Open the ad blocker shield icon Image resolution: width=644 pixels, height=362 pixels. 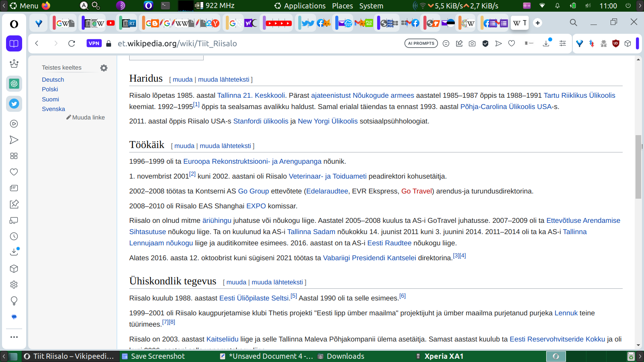485,43
